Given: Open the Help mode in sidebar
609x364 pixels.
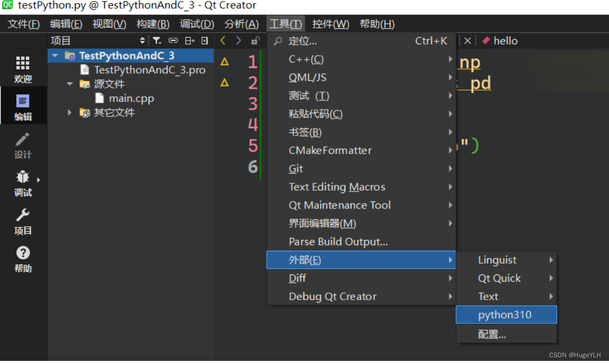Looking at the screenshot, I should click(x=23, y=259).
